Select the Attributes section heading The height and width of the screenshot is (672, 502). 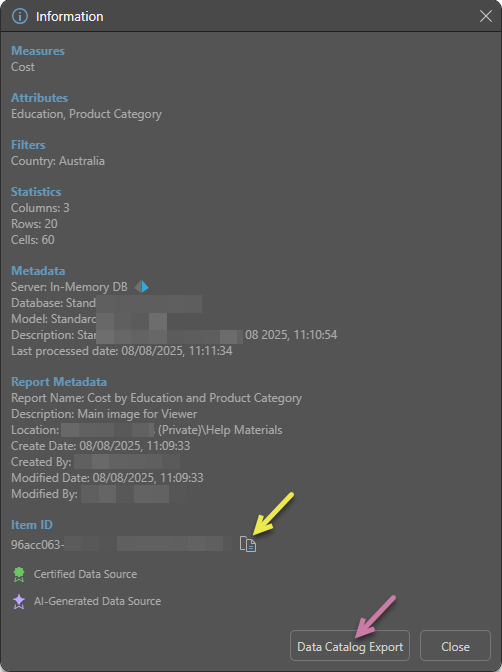coord(39,98)
